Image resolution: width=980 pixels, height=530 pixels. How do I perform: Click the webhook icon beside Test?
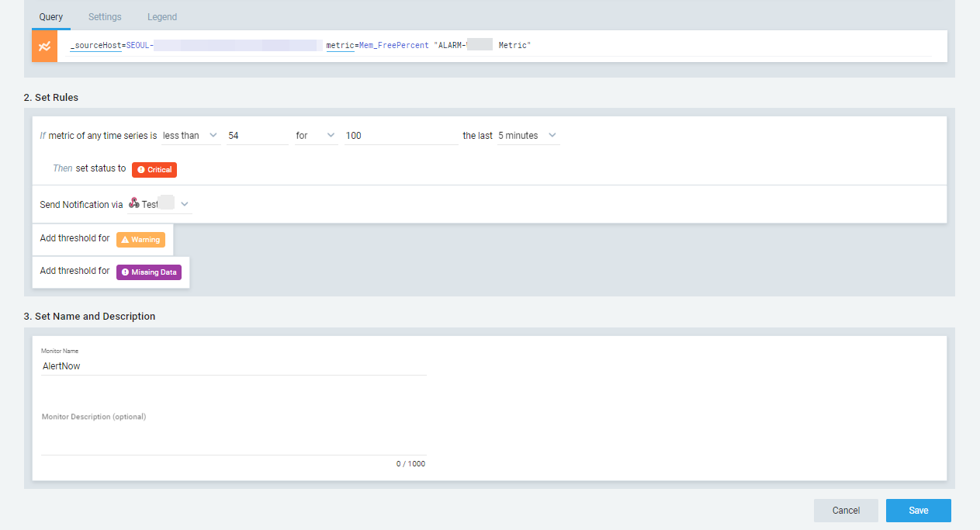133,204
